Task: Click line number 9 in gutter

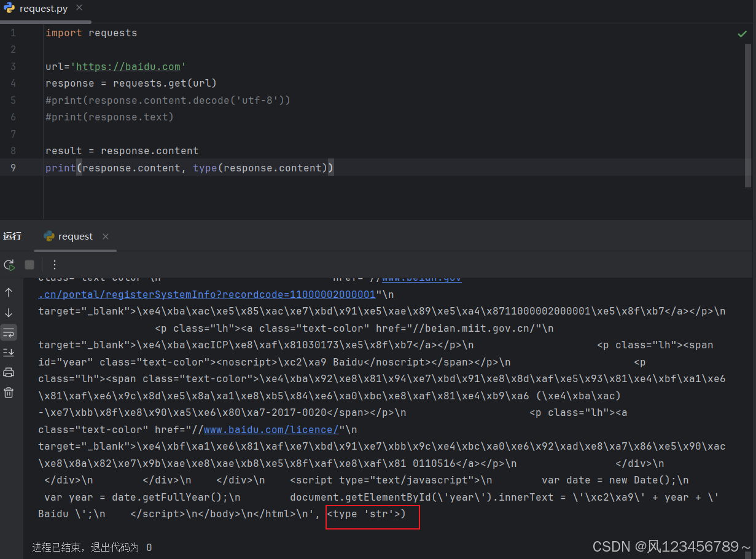Action: pos(14,168)
